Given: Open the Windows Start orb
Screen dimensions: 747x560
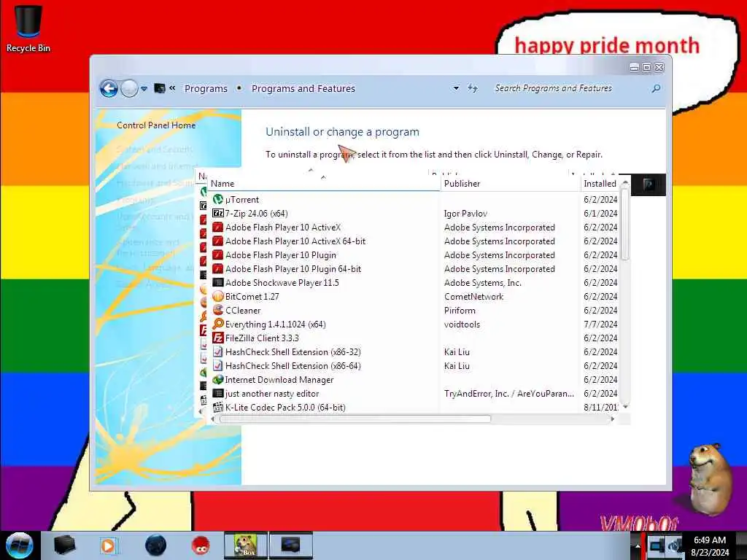Looking at the screenshot, I should tap(19, 545).
